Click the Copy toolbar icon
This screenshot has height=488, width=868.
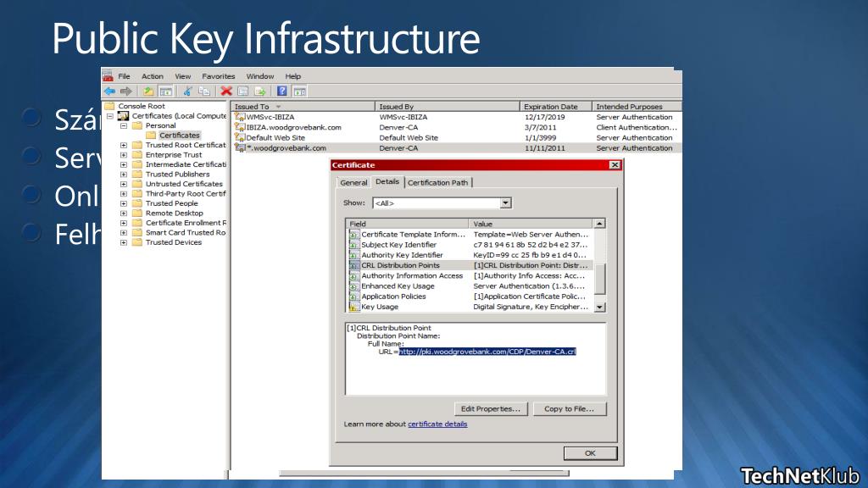[x=204, y=91]
